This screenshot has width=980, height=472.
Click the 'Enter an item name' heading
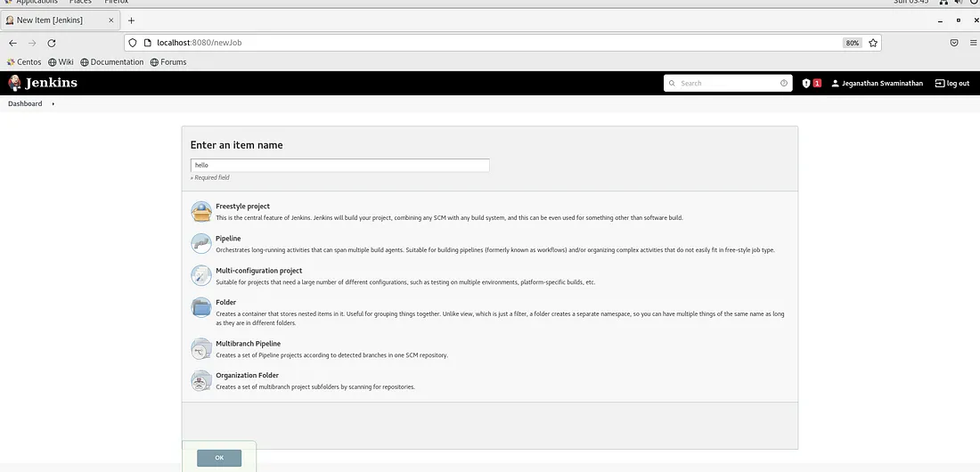236,145
